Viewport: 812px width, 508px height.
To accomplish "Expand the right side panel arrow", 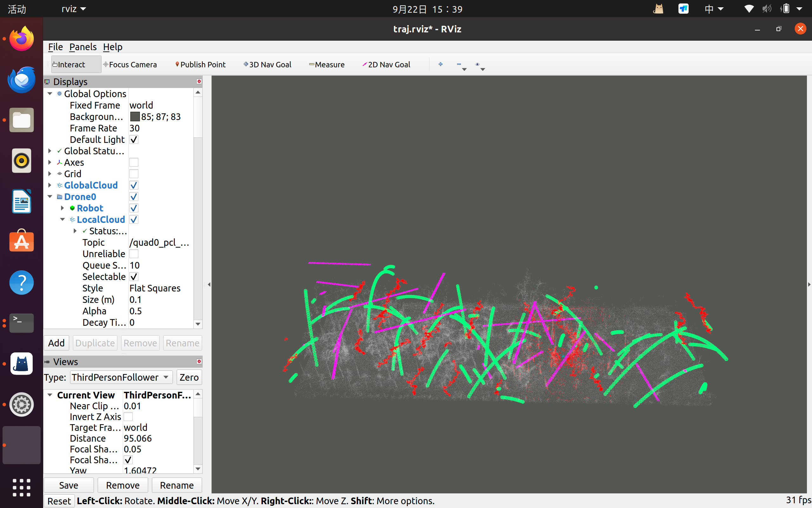I will [x=809, y=284].
